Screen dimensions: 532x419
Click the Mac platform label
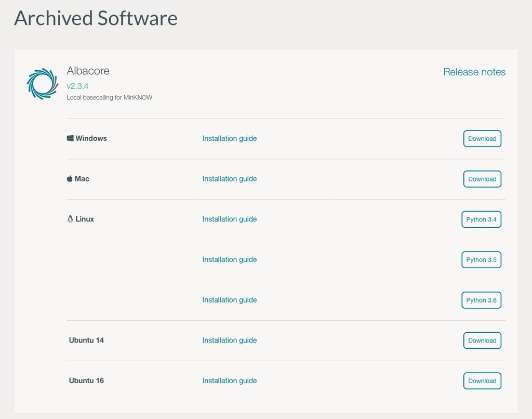point(82,179)
